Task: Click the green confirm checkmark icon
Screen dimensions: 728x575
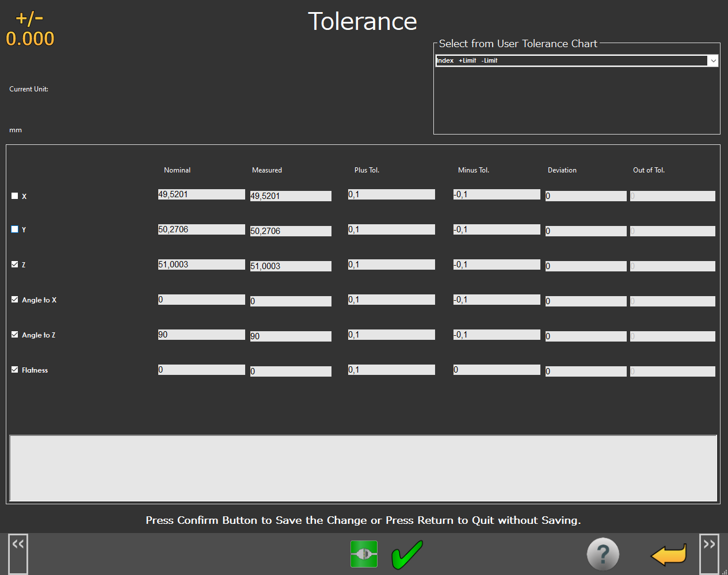Action: pyautogui.click(x=407, y=554)
